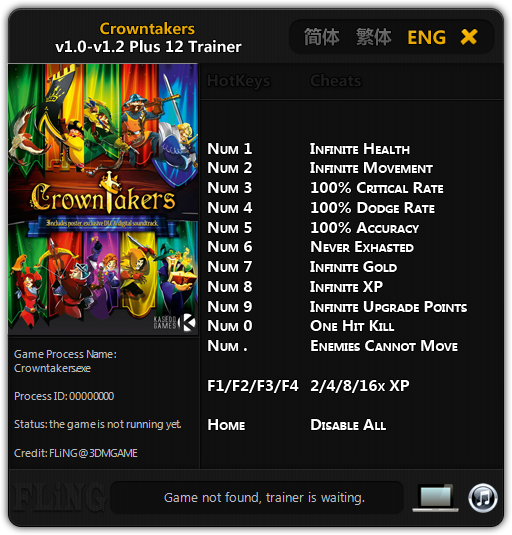Screen dimensions: 512x535
Task: Enable the Infinite Movement cheat
Action: click(x=371, y=168)
